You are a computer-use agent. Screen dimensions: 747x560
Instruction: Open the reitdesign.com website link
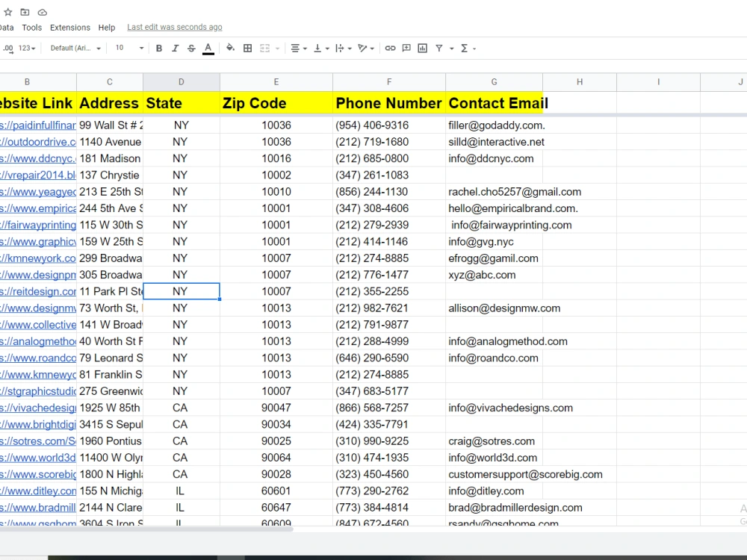38,291
